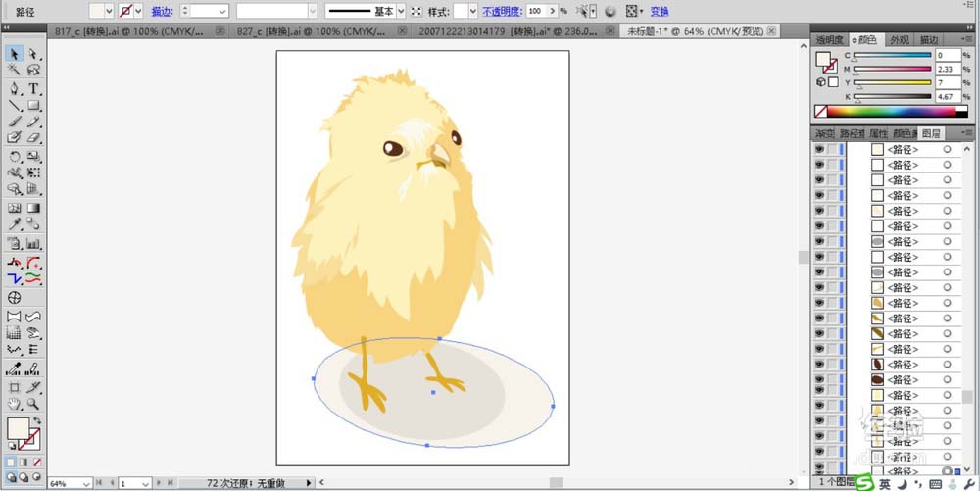
Task: Select the Line Segment tool
Action: pyautogui.click(x=15, y=105)
